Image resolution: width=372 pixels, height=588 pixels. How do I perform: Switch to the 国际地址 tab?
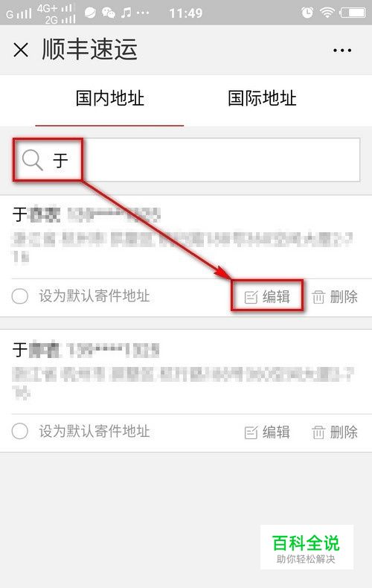(x=262, y=98)
